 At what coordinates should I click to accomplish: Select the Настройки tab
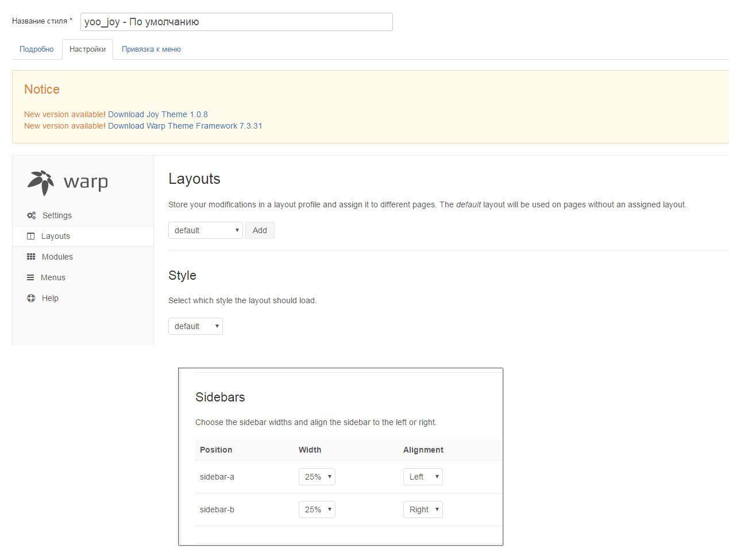[x=87, y=49]
